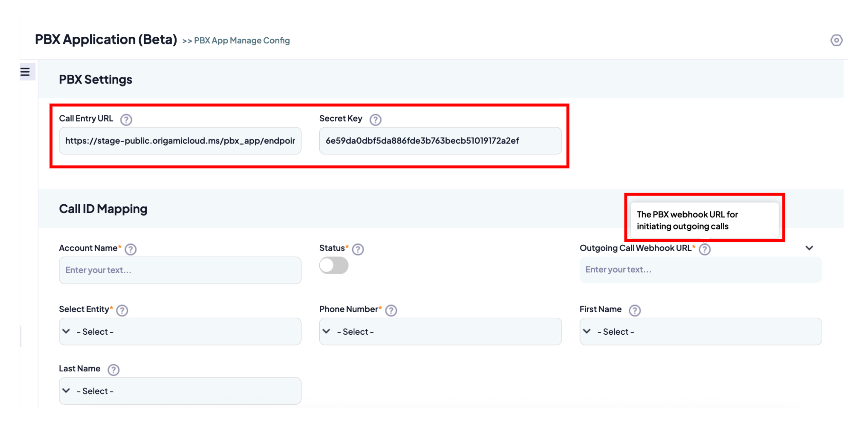Open the Phone Number dropdown
Screen dimensions: 868x427
click(440, 331)
